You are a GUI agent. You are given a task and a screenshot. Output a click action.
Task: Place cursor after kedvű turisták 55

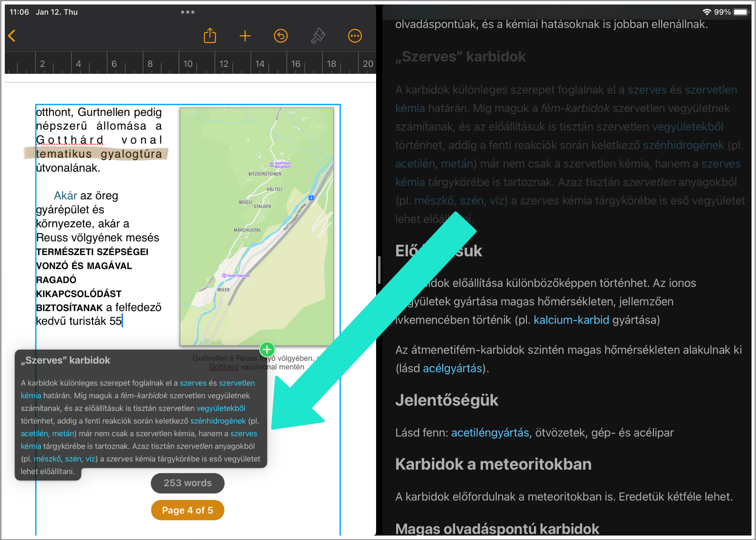[122, 321]
